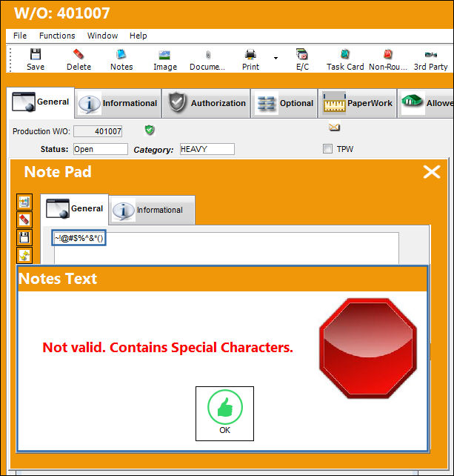Open the Functions menu
Viewport: 454px width, 476px height.
coord(57,36)
